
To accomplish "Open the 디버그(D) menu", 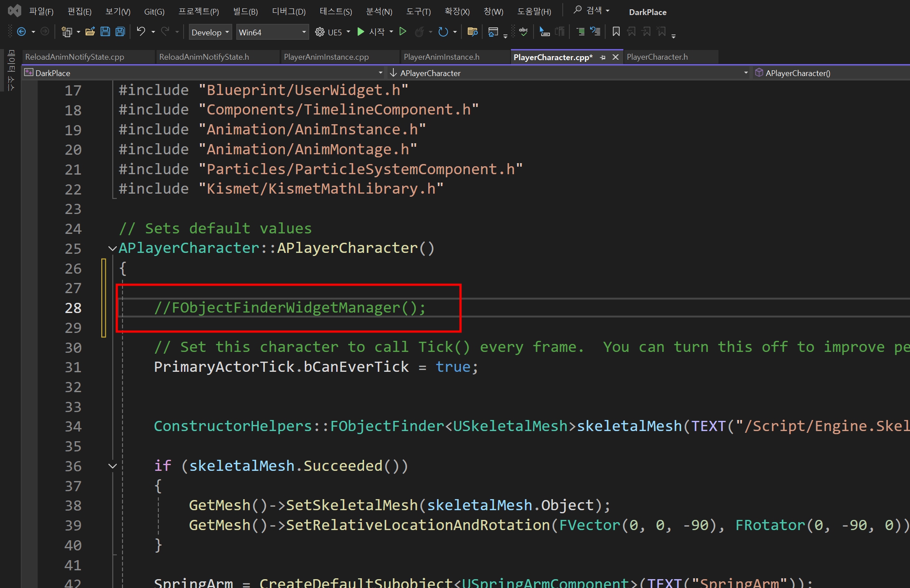I will tap(288, 11).
